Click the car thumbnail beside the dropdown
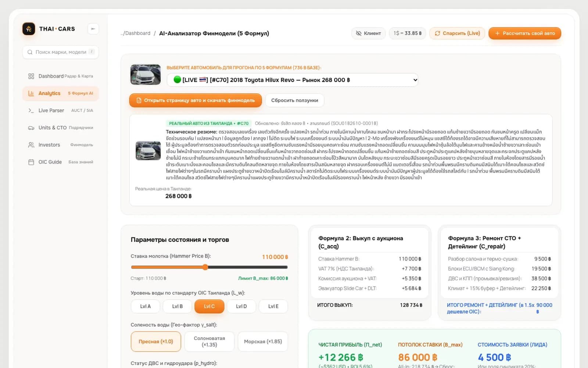This screenshot has width=588, height=368. coord(146,75)
